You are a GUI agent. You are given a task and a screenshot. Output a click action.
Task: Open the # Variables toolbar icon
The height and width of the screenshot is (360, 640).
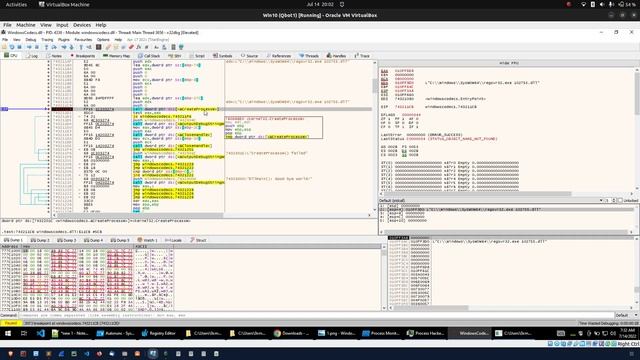point(147,47)
